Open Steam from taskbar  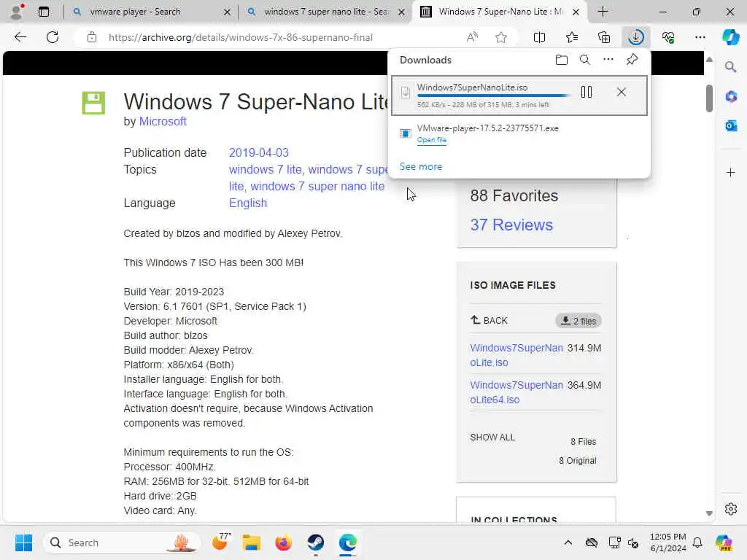pos(315,542)
